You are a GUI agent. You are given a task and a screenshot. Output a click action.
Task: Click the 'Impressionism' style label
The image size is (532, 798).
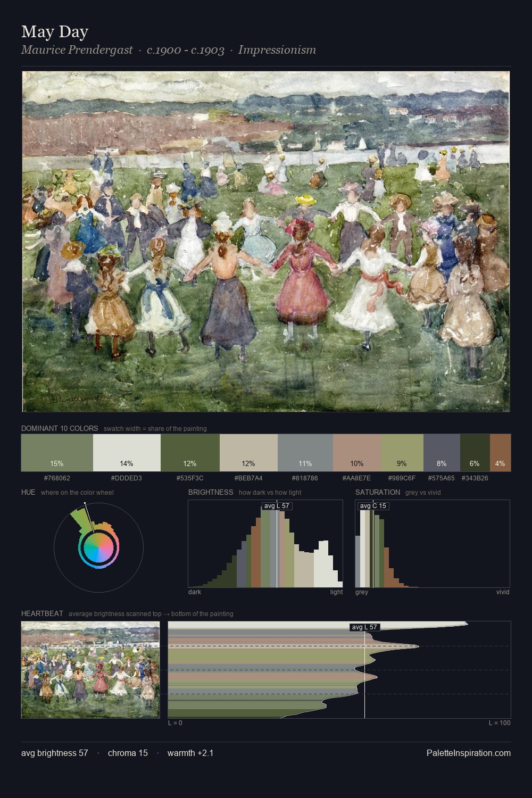coord(277,50)
